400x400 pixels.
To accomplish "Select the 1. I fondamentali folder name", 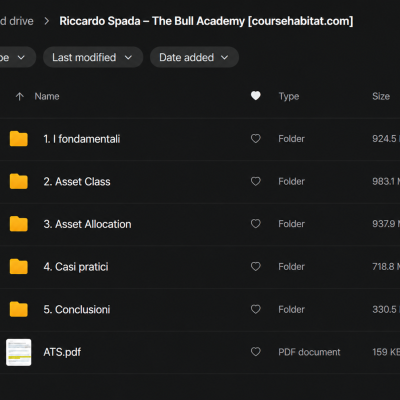I will pos(82,139).
